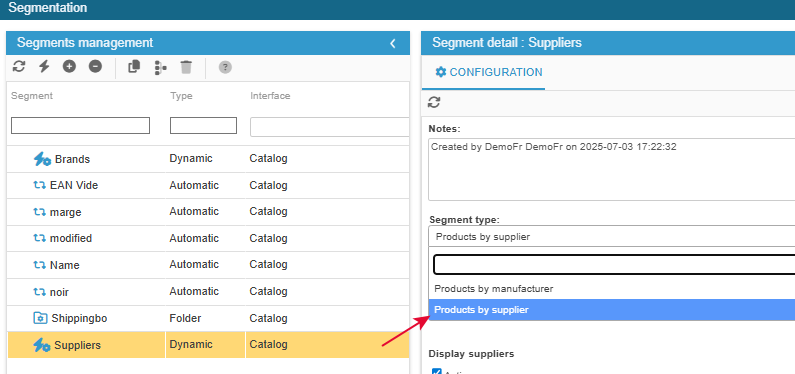Select the marge segment

[x=208, y=212]
